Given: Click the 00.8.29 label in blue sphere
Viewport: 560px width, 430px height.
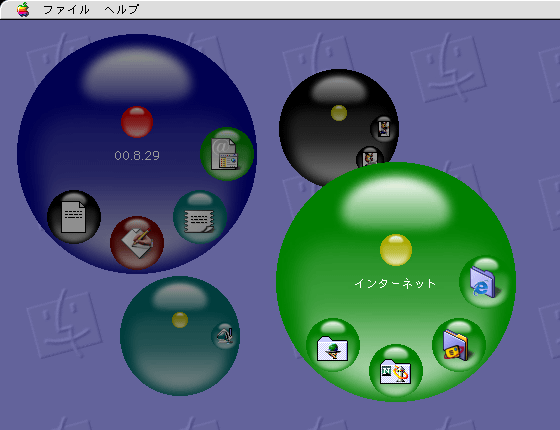Looking at the screenshot, I should click(x=137, y=156).
